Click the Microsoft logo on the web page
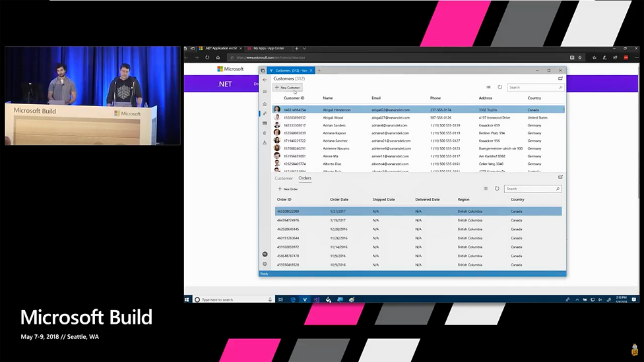644x362 pixels. click(x=230, y=69)
